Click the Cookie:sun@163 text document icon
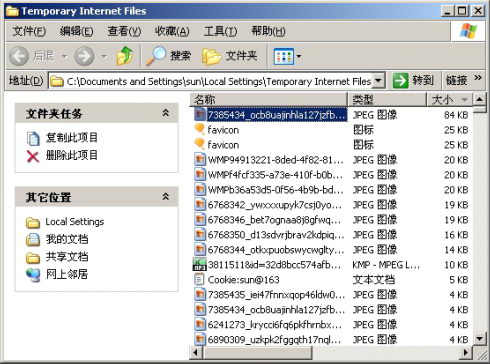Image resolution: width=490 pixels, height=364 pixels. point(199,280)
